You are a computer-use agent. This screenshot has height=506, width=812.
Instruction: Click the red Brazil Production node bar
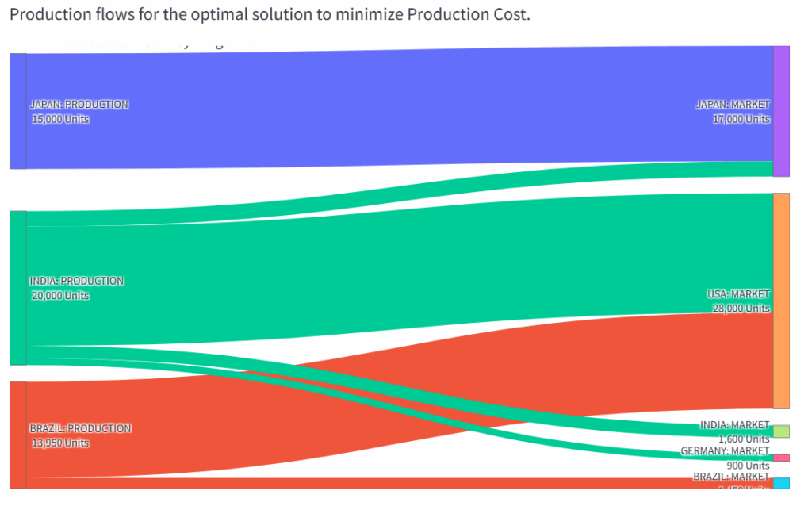[17, 435]
